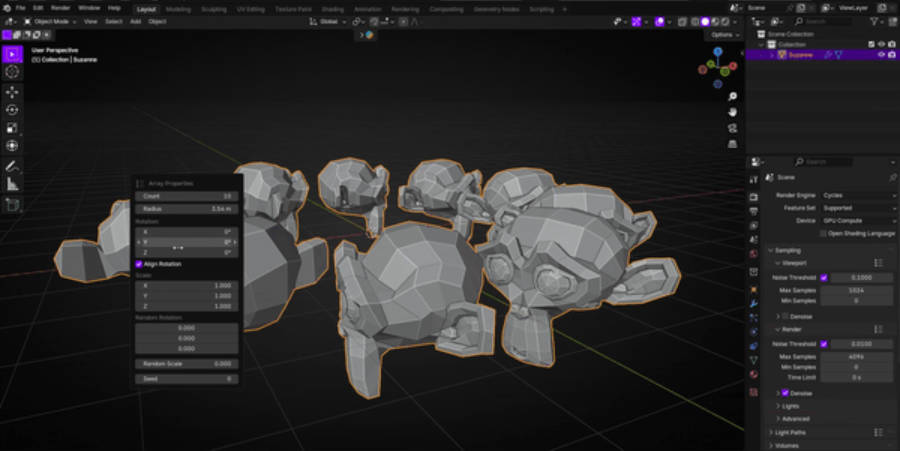Open the Global transform orientation dropdown
900x451 pixels.
click(x=328, y=21)
